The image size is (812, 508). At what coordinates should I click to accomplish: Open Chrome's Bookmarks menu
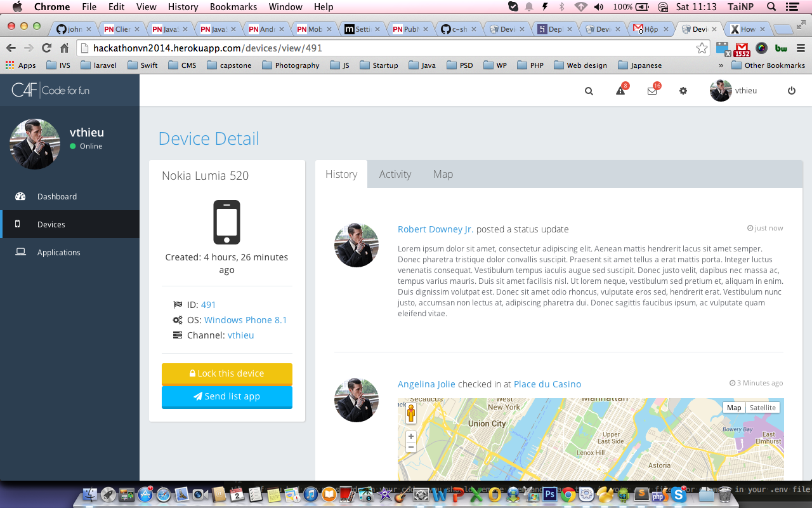[233, 7]
